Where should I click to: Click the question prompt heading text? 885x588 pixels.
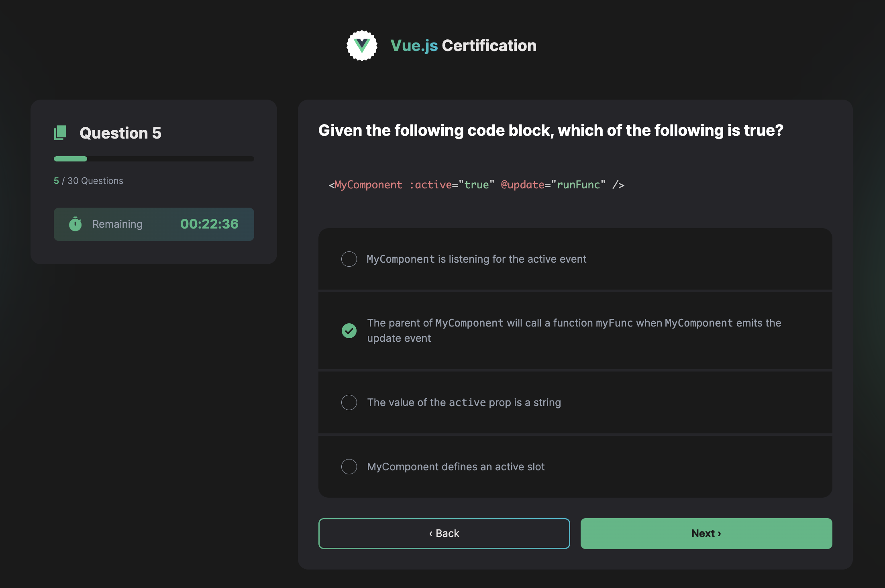click(551, 131)
